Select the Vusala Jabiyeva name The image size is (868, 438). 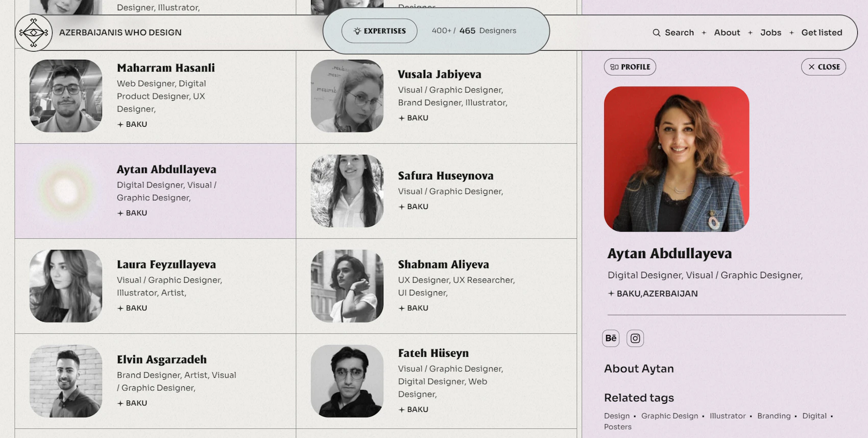click(x=440, y=75)
